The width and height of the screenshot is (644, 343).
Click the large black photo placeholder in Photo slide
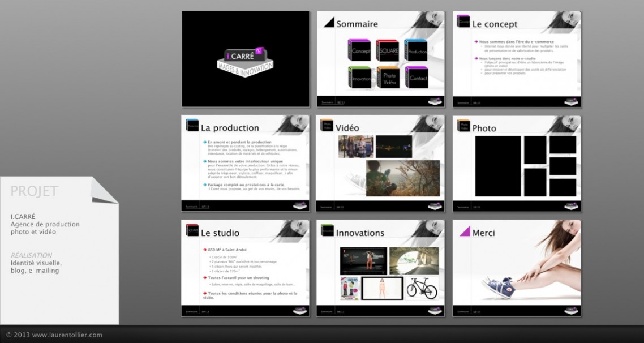pos(497,166)
